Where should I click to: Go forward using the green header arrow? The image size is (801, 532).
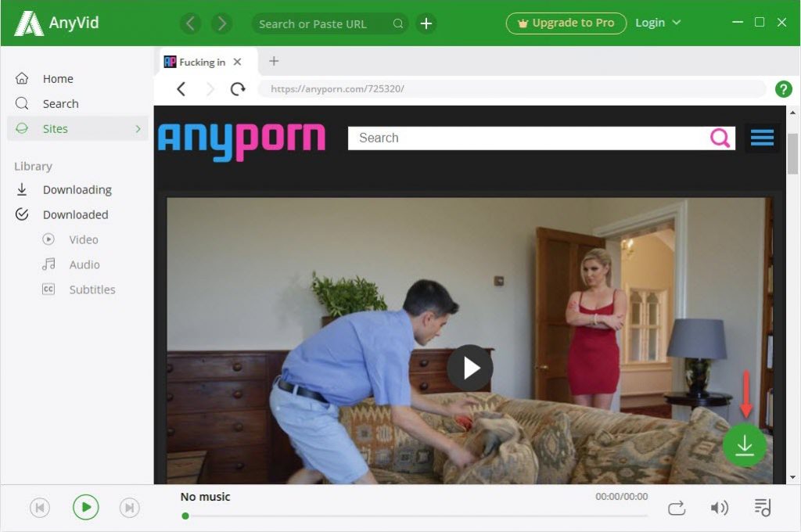pos(221,23)
